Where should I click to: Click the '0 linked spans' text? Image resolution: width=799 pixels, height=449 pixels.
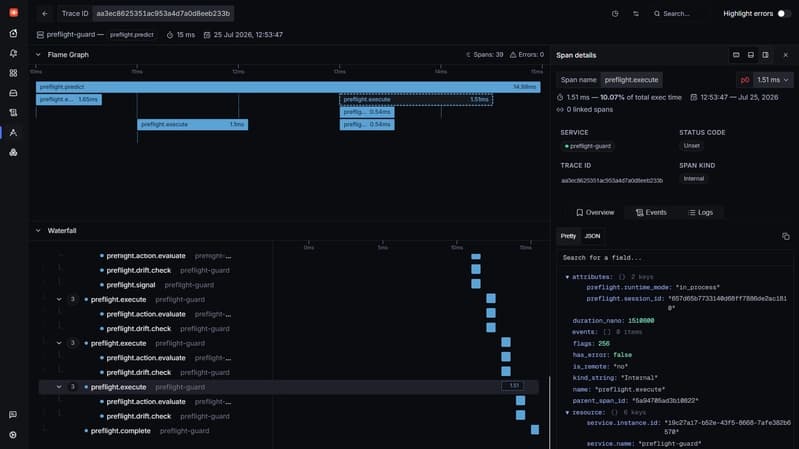click(590, 110)
